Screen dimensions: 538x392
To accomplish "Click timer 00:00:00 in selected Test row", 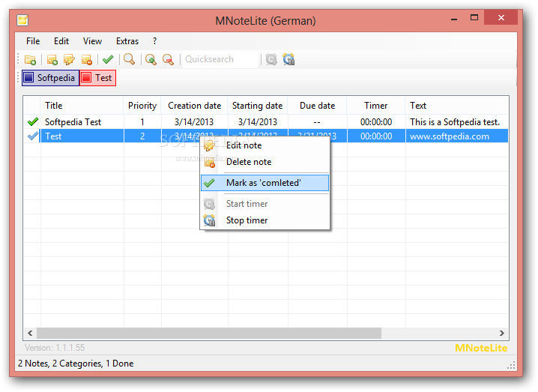I will [x=376, y=136].
